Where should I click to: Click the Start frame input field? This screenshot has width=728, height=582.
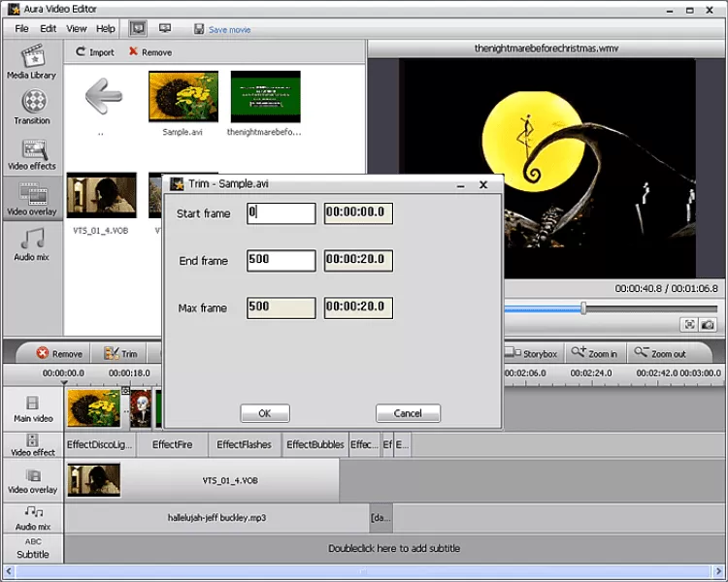[x=281, y=213]
